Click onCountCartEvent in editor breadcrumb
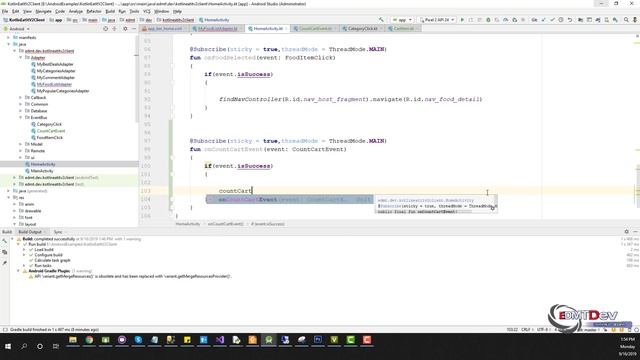 [225, 224]
